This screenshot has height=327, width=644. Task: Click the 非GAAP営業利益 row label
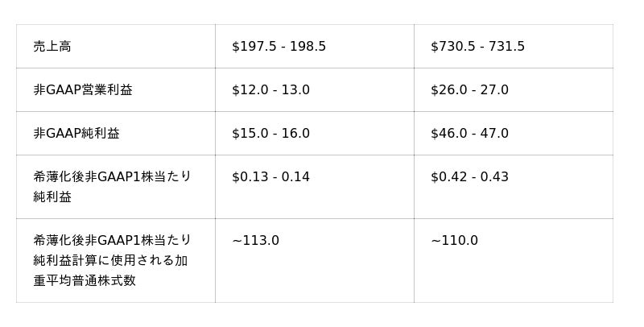click(x=82, y=90)
